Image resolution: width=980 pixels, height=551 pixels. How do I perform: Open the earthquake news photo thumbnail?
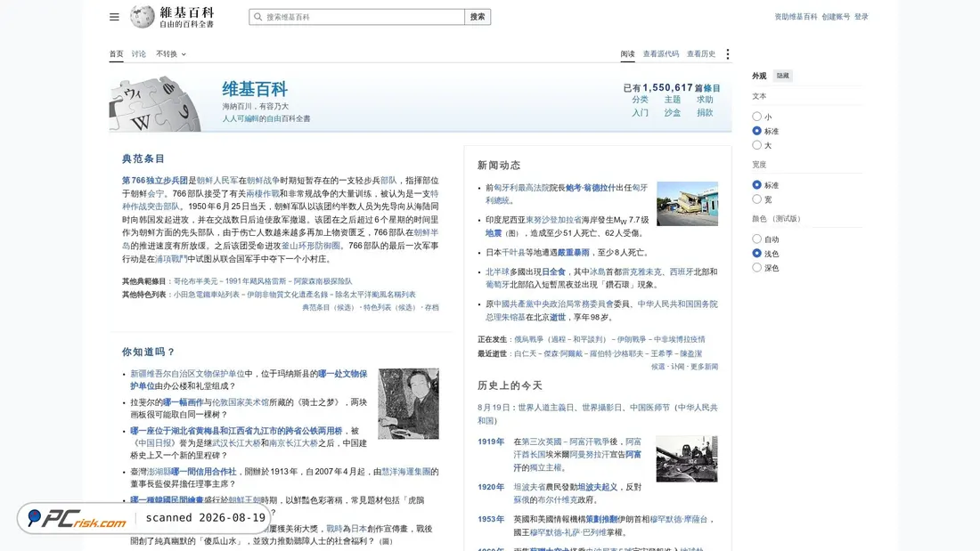(687, 204)
